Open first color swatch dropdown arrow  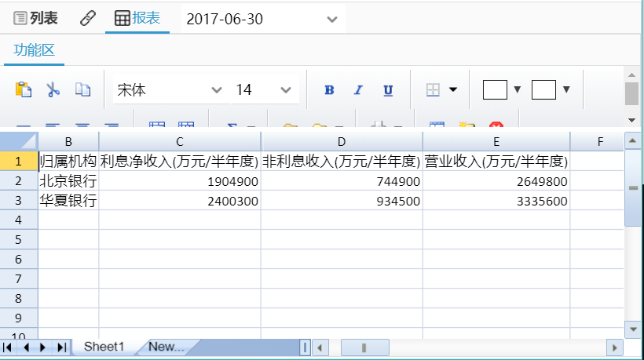click(518, 89)
